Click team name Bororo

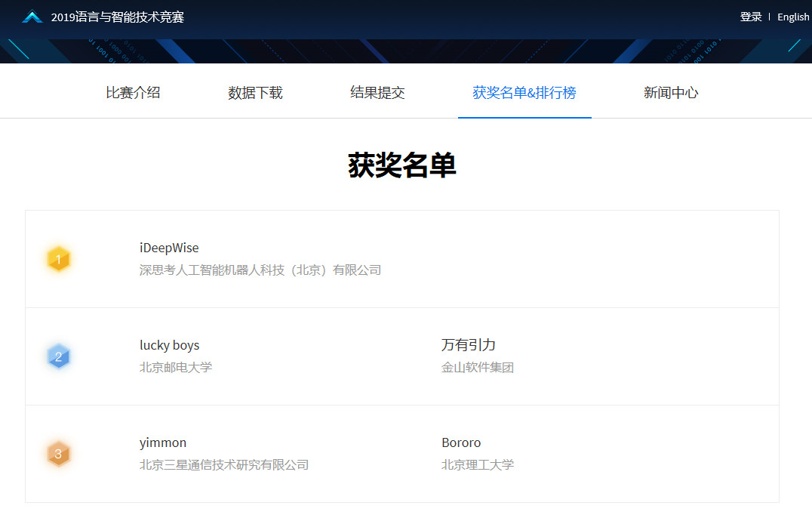point(461,443)
